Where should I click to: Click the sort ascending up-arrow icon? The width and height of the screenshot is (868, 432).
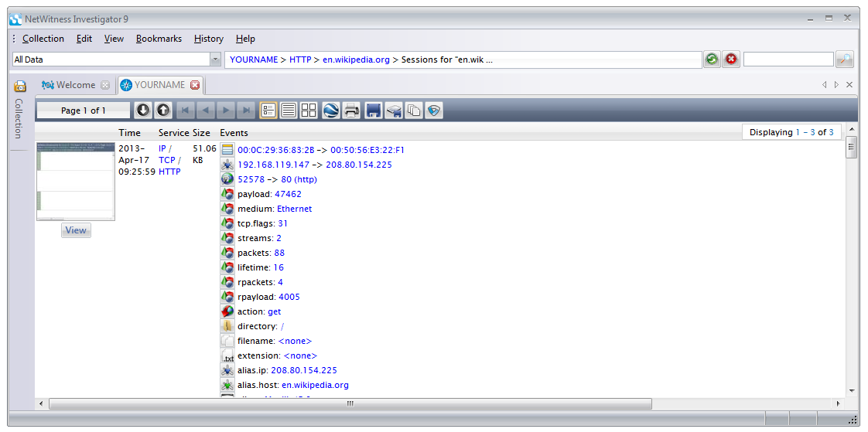[162, 111]
